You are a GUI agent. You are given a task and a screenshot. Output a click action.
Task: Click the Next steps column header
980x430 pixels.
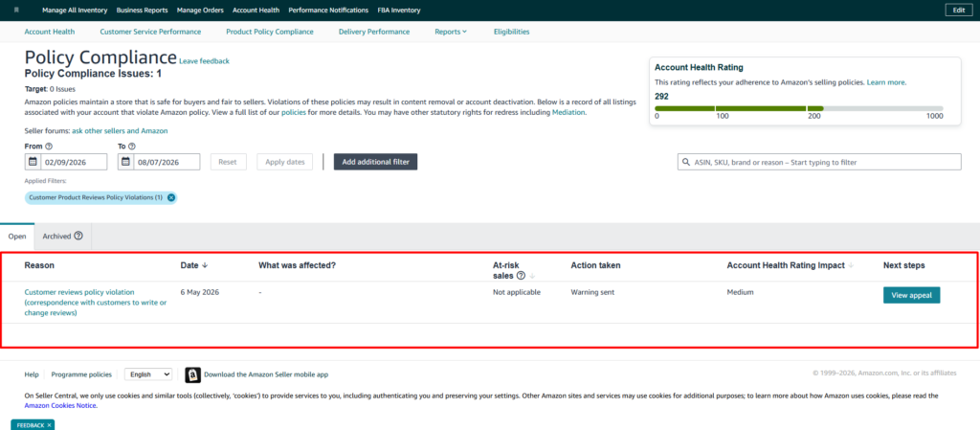coord(903,265)
